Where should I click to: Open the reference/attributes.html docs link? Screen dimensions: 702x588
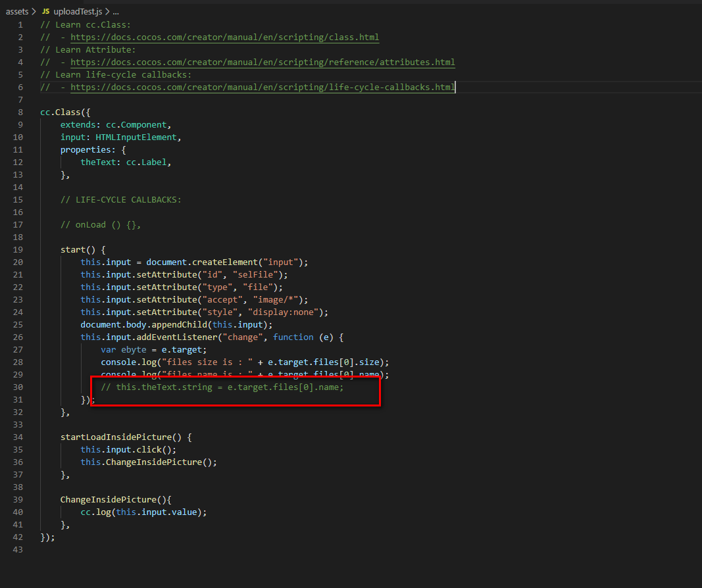tap(263, 62)
